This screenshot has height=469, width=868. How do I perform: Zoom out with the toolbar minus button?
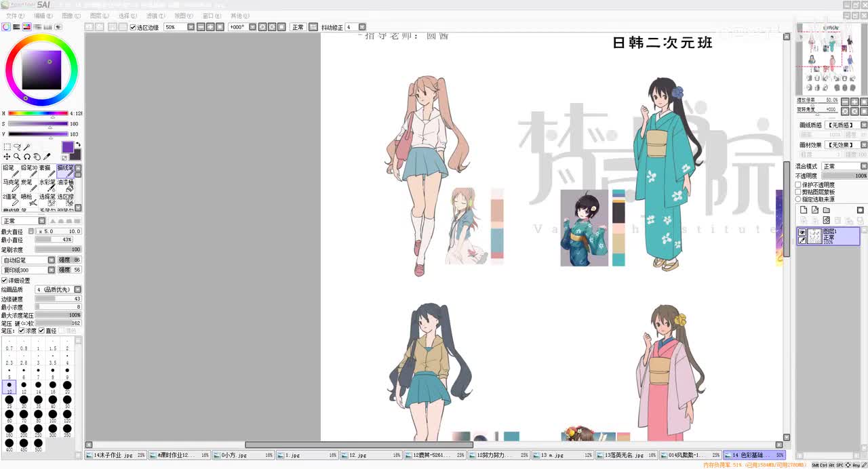[x=201, y=27]
